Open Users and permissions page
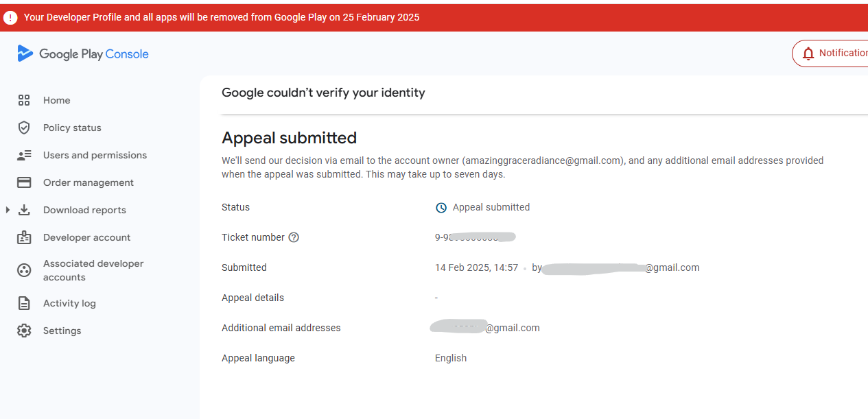Image resolution: width=868 pixels, height=419 pixels. pos(95,155)
